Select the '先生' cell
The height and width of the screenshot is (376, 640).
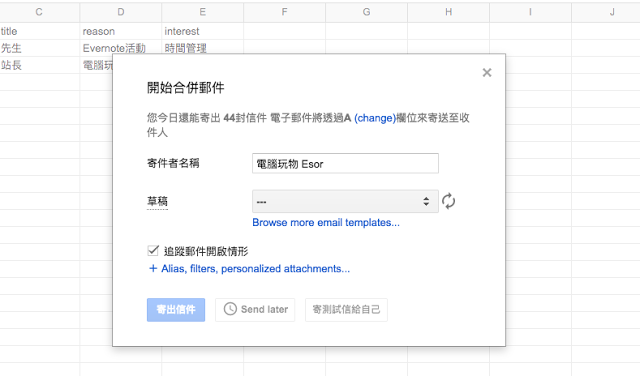click(x=40, y=48)
